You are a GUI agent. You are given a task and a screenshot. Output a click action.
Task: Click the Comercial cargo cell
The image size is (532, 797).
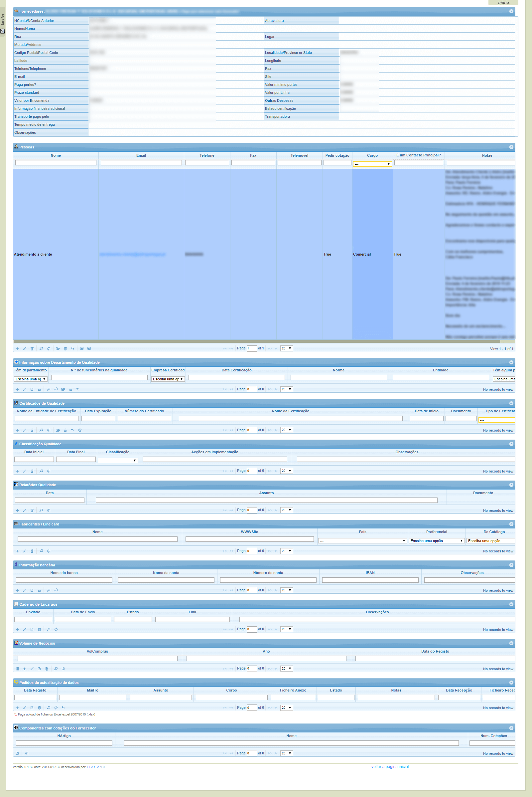tap(372, 254)
